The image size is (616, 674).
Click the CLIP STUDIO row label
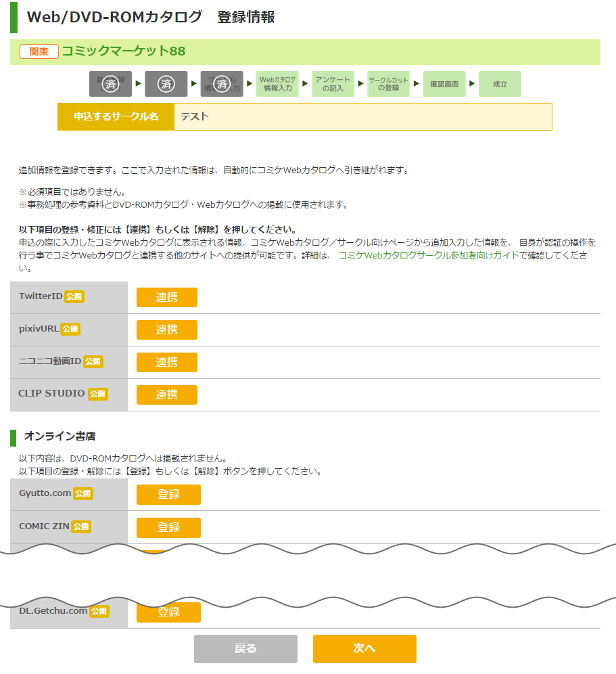coord(51,393)
